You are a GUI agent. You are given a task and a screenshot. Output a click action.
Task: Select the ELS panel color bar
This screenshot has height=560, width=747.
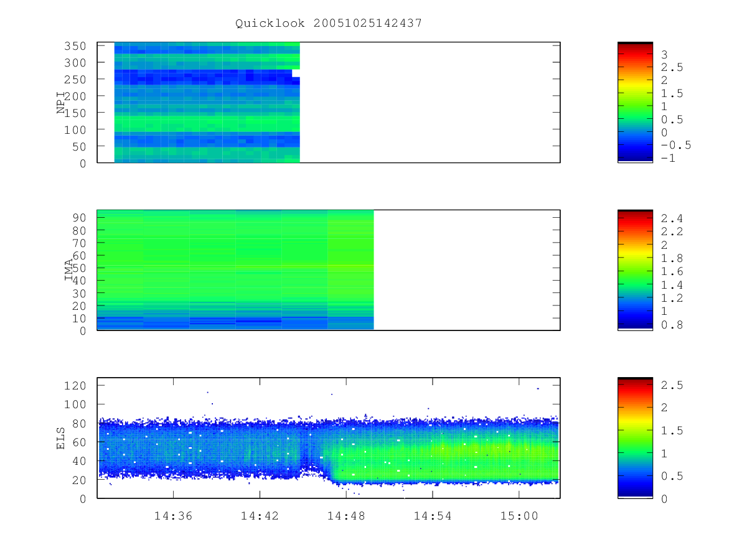tap(635, 437)
